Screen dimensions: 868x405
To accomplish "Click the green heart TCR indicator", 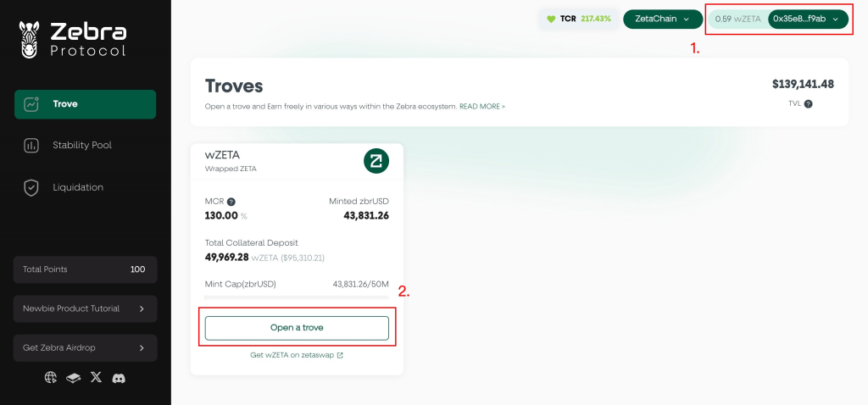I will (551, 19).
